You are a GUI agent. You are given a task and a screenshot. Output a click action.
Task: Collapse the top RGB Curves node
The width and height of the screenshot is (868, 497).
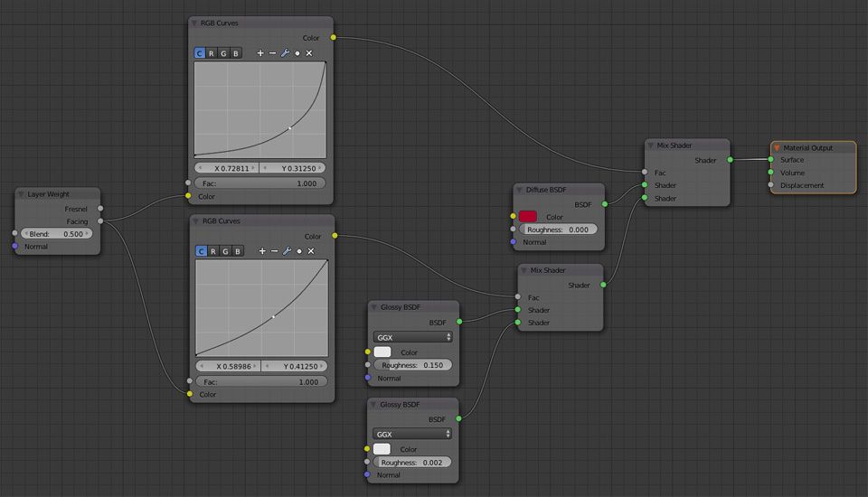(194, 23)
